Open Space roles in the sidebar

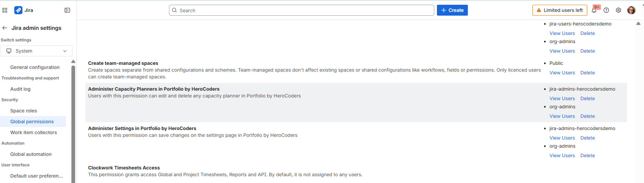click(23, 111)
